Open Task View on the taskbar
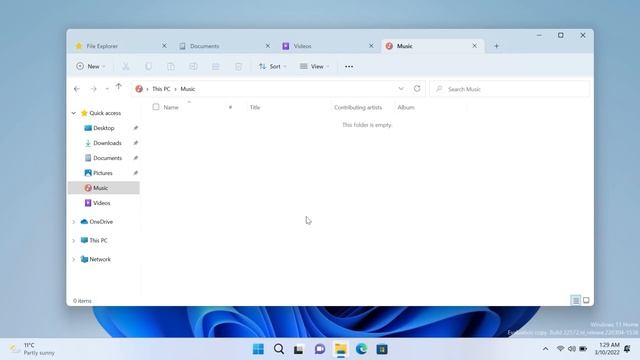Screen dimensions: 640x360 299,349
